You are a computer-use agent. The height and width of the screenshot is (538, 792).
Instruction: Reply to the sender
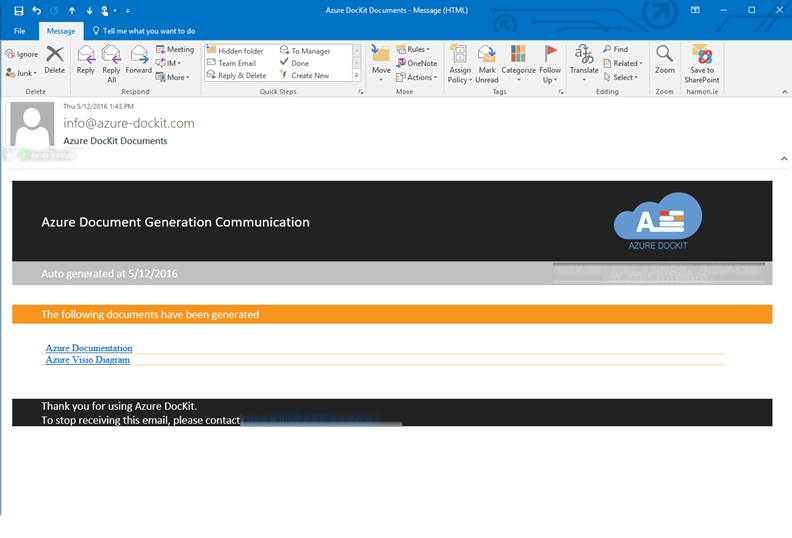(x=86, y=60)
